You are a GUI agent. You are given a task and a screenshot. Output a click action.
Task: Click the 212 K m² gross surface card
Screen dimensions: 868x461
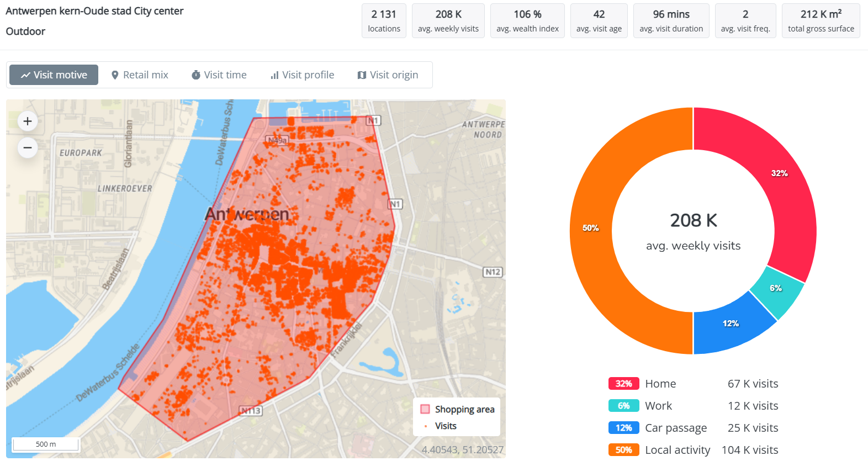[x=821, y=21]
